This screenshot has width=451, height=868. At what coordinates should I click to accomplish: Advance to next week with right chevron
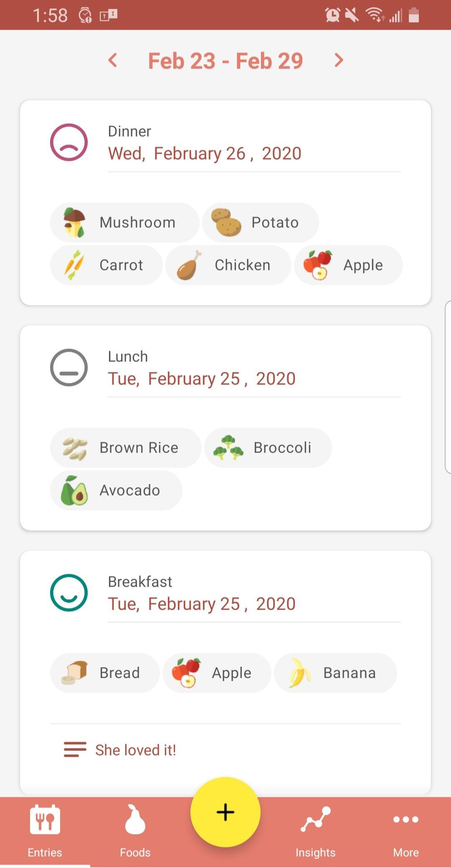click(x=339, y=60)
